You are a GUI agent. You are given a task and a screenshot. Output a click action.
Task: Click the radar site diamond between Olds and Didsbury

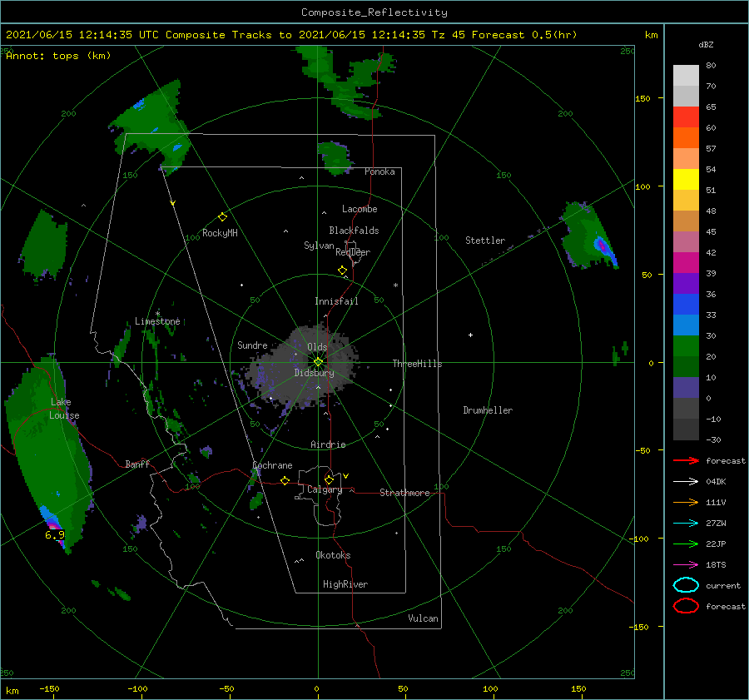click(x=318, y=362)
